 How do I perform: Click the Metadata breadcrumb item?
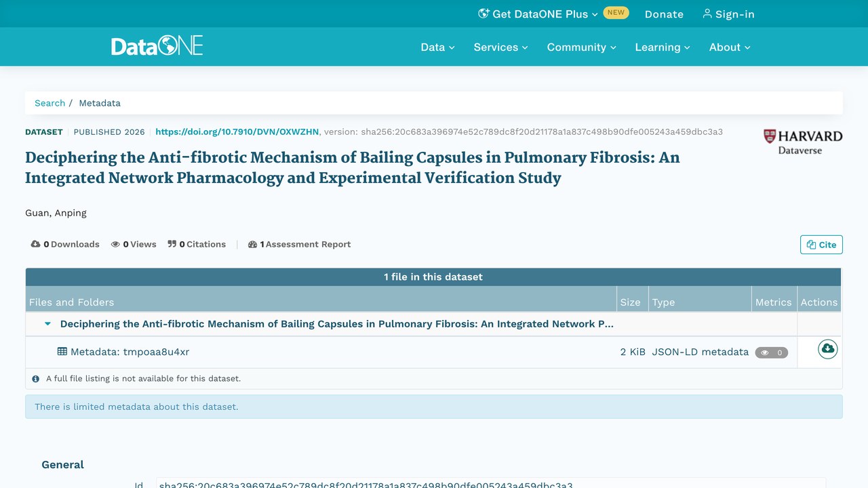pos(100,103)
